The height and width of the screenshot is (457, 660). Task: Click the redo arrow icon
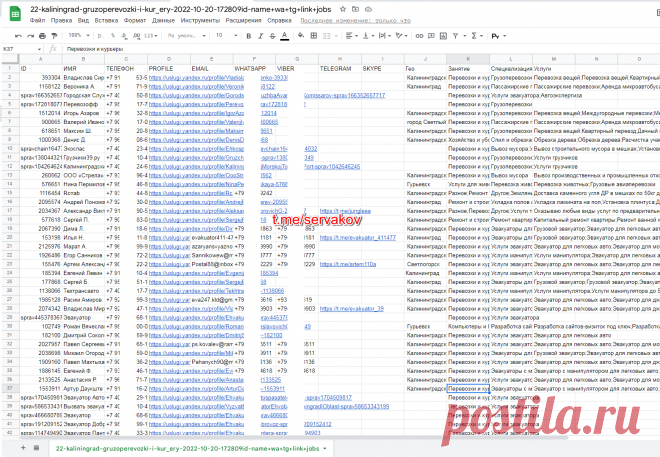(x=30, y=36)
